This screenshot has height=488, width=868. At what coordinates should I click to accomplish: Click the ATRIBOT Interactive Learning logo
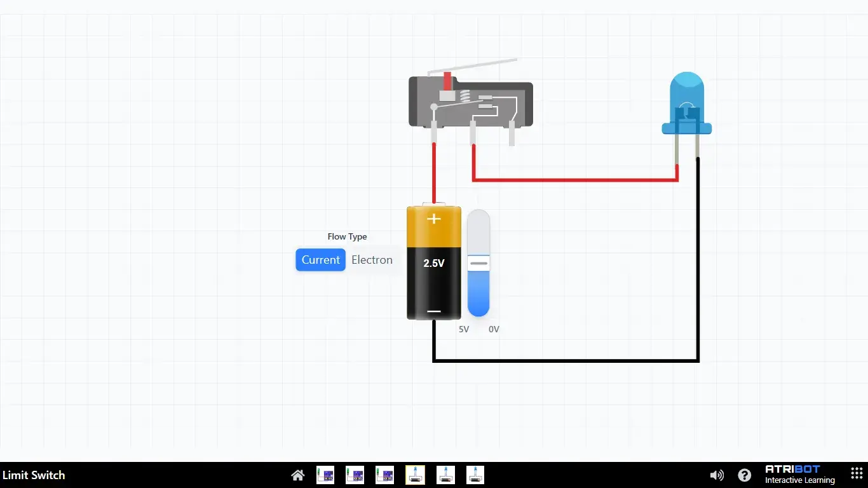point(799,475)
